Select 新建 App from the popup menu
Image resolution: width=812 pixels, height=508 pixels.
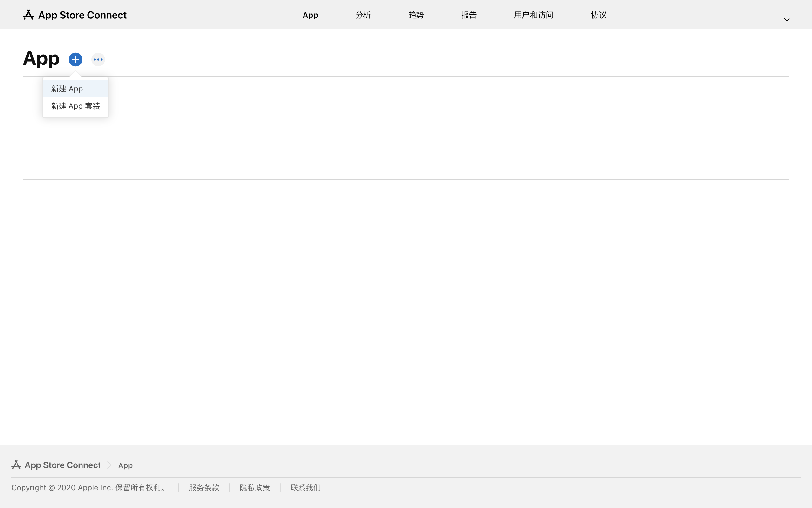click(x=75, y=89)
